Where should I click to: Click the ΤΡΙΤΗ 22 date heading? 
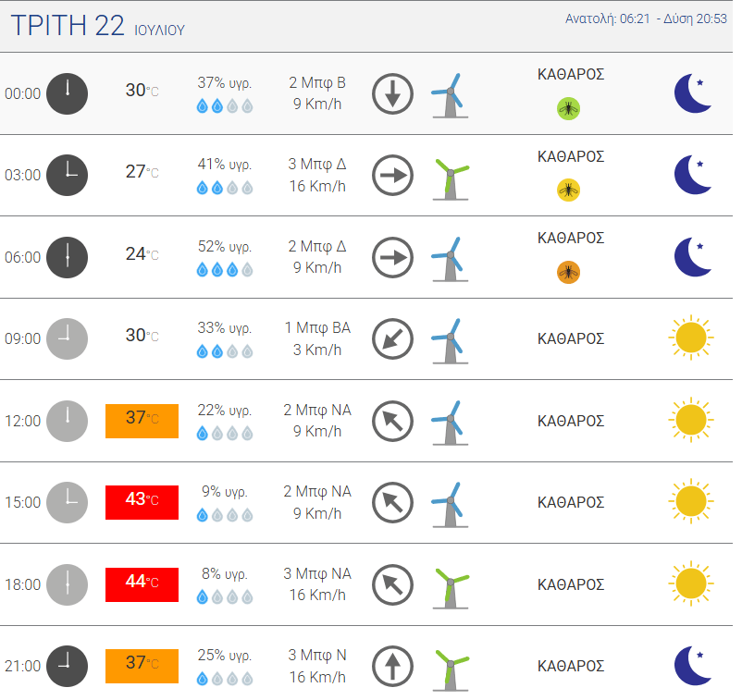pyautogui.click(x=68, y=25)
